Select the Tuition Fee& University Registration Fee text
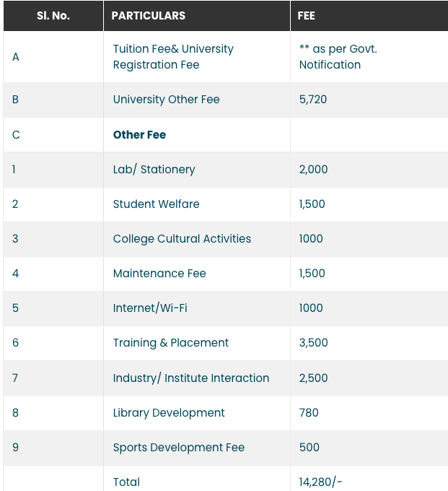The width and height of the screenshot is (448, 491). click(173, 56)
